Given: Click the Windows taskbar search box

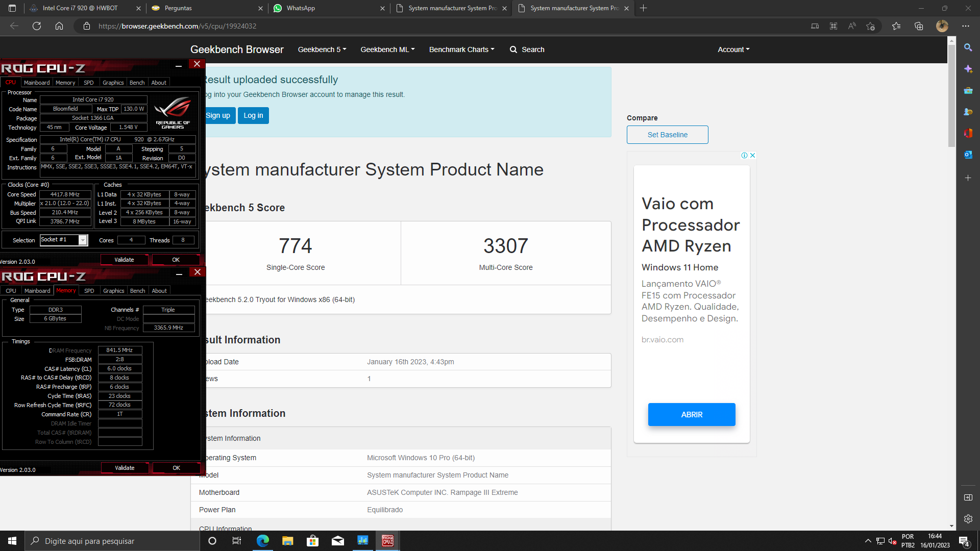Looking at the screenshot, I should pos(112,541).
